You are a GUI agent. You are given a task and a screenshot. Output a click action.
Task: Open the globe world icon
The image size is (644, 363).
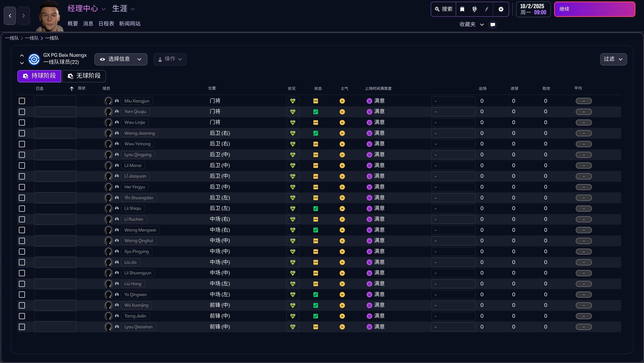pyautogui.click(x=474, y=9)
